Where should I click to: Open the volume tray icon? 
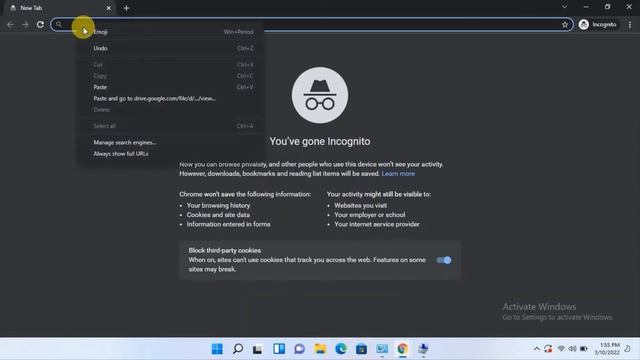coord(572,349)
